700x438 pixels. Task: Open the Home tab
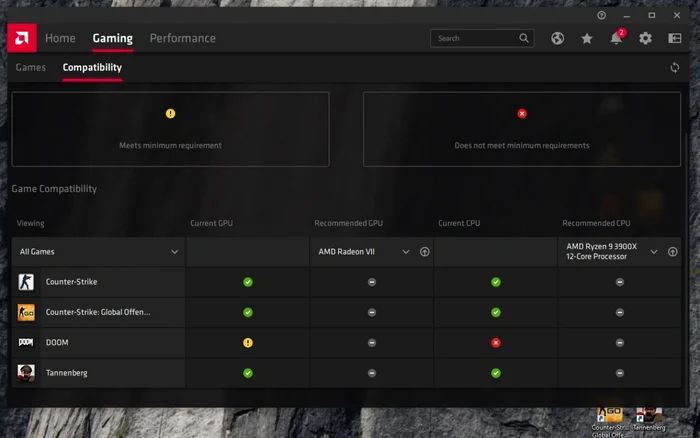(x=60, y=38)
